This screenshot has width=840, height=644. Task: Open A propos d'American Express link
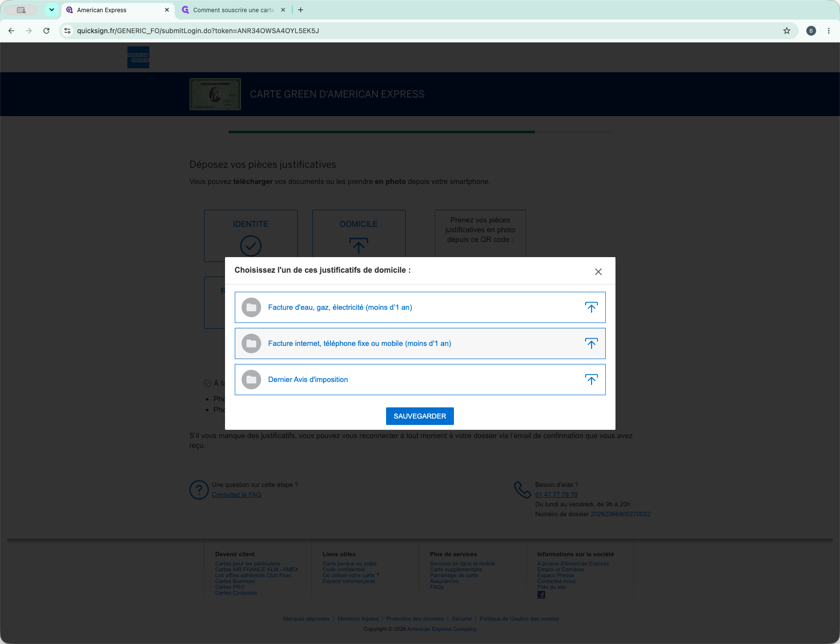click(x=573, y=563)
